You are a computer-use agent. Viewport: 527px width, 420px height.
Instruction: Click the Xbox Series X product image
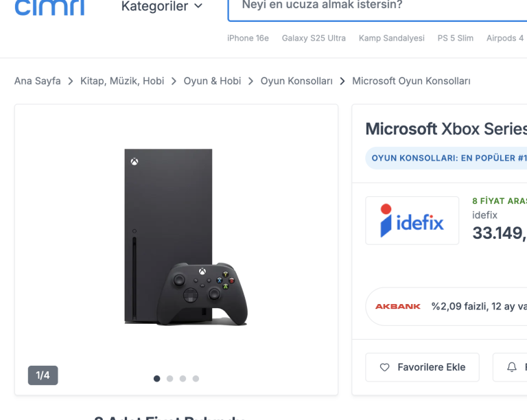tap(186, 237)
